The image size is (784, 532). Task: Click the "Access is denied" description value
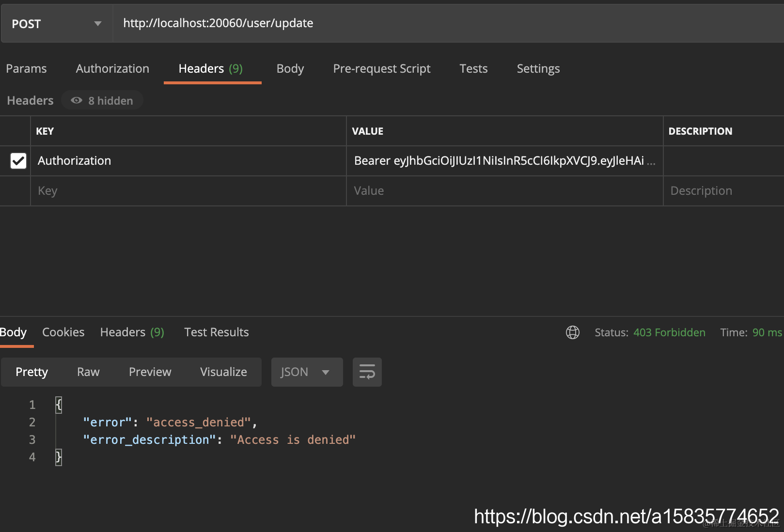(293, 440)
